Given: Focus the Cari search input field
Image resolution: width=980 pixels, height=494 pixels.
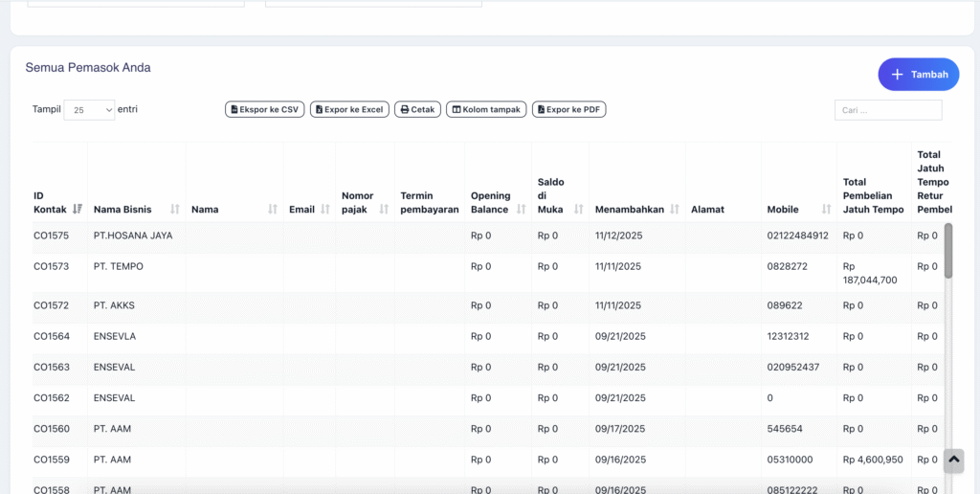Looking at the screenshot, I should tap(888, 110).
